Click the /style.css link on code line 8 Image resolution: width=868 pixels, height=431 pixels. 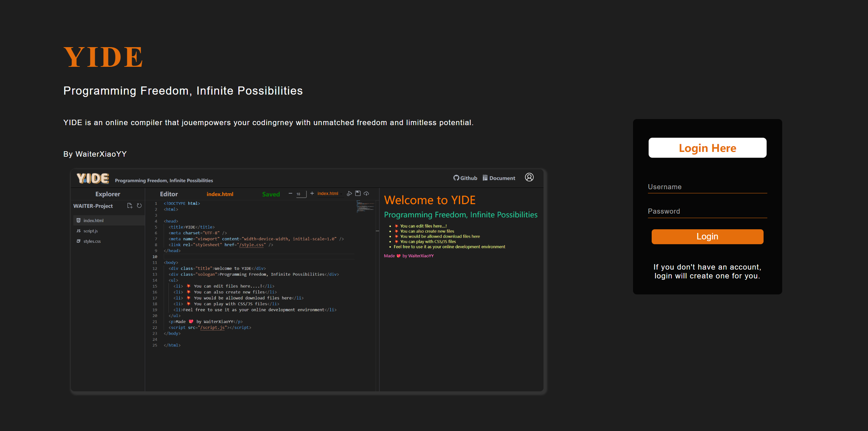(x=251, y=245)
